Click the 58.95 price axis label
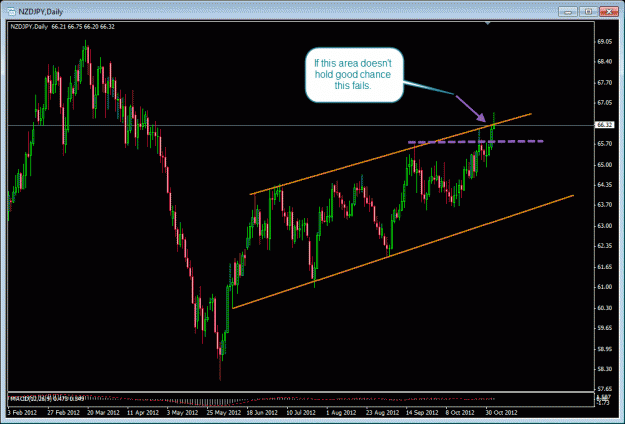This screenshot has height=424, width=625. (x=605, y=349)
